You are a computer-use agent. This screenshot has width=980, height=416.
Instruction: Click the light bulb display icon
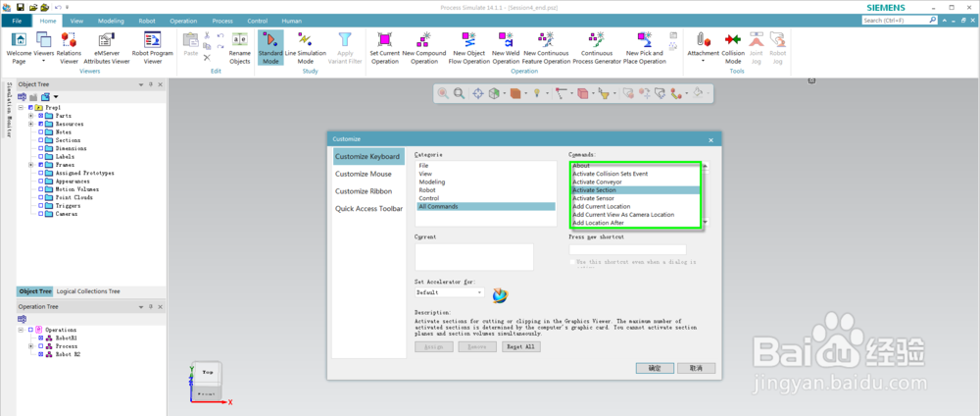click(537, 93)
